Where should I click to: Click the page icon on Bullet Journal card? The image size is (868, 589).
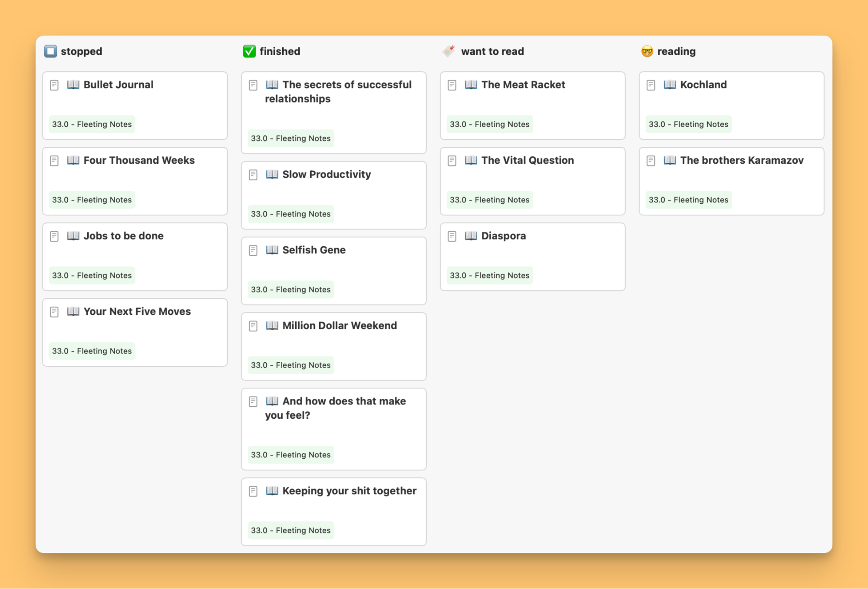tap(54, 85)
